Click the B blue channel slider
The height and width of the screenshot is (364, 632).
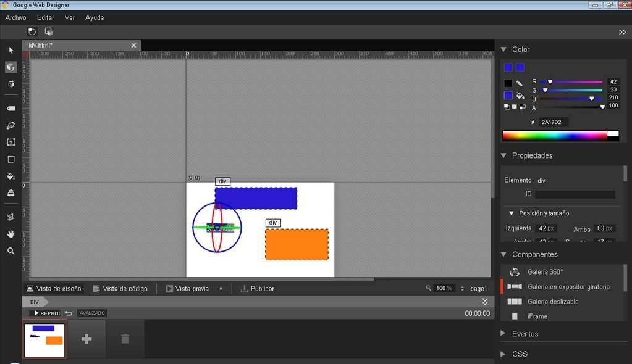[571, 98]
